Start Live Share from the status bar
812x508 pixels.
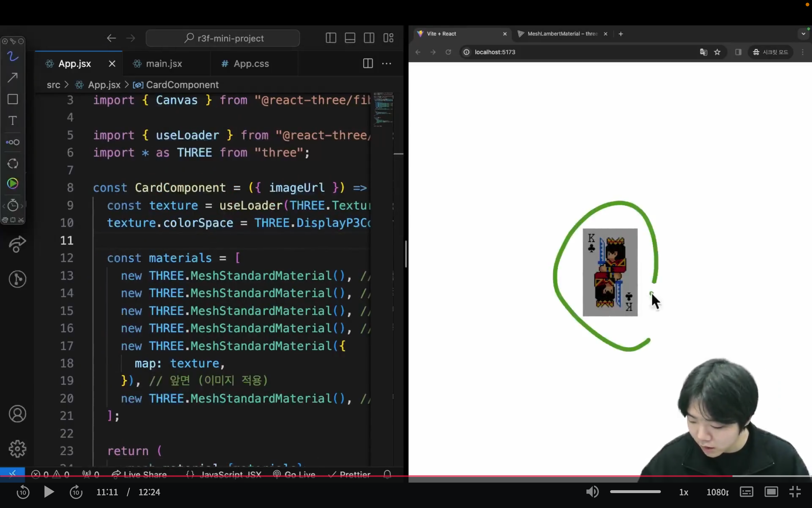point(139,474)
